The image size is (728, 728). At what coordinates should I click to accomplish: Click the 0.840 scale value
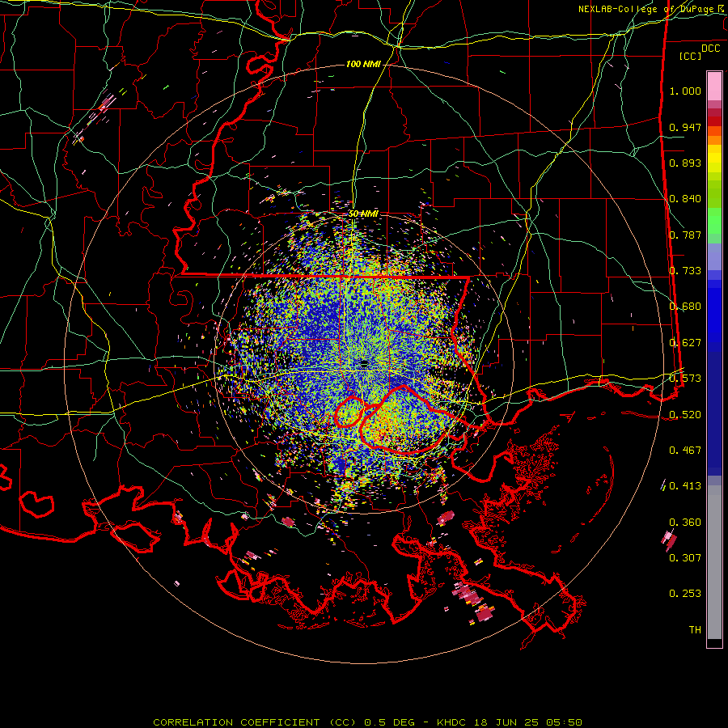[685, 199]
